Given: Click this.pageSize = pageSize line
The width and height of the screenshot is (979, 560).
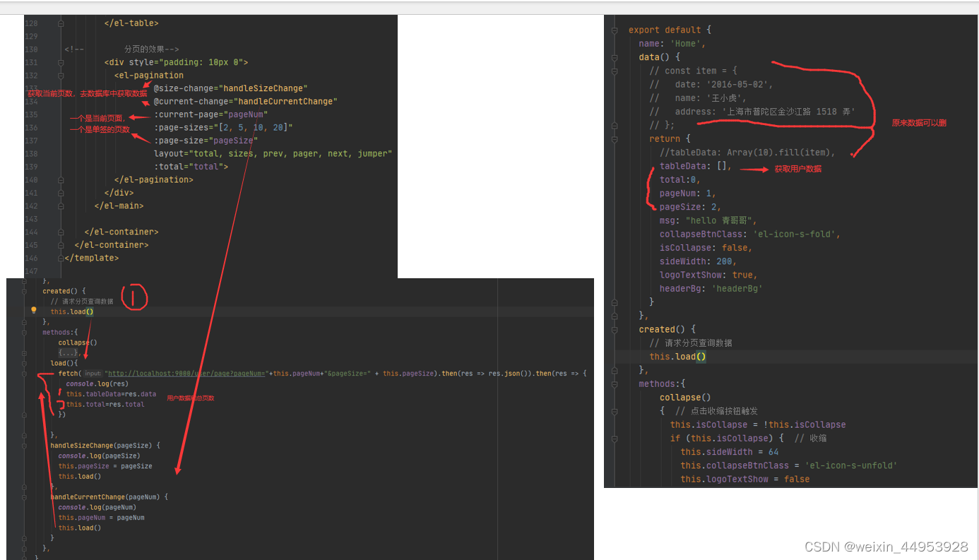Looking at the screenshot, I should 105,466.
